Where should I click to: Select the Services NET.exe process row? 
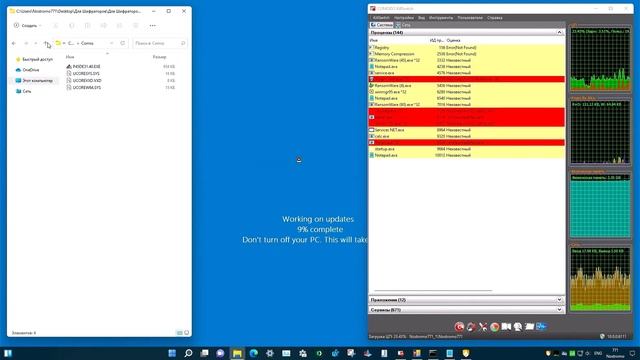467,130
